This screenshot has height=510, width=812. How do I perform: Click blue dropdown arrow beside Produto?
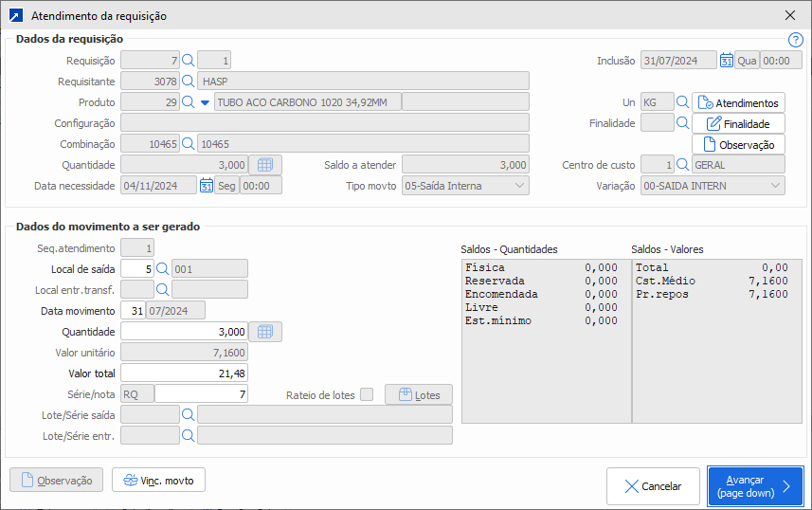pyautogui.click(x=204, y=102)
